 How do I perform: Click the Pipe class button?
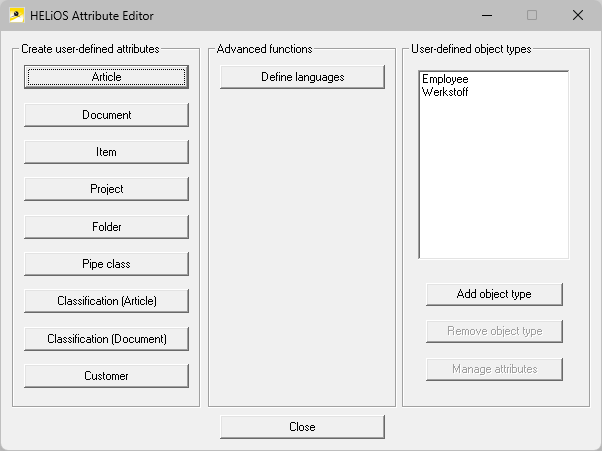(x=106, y=264)
